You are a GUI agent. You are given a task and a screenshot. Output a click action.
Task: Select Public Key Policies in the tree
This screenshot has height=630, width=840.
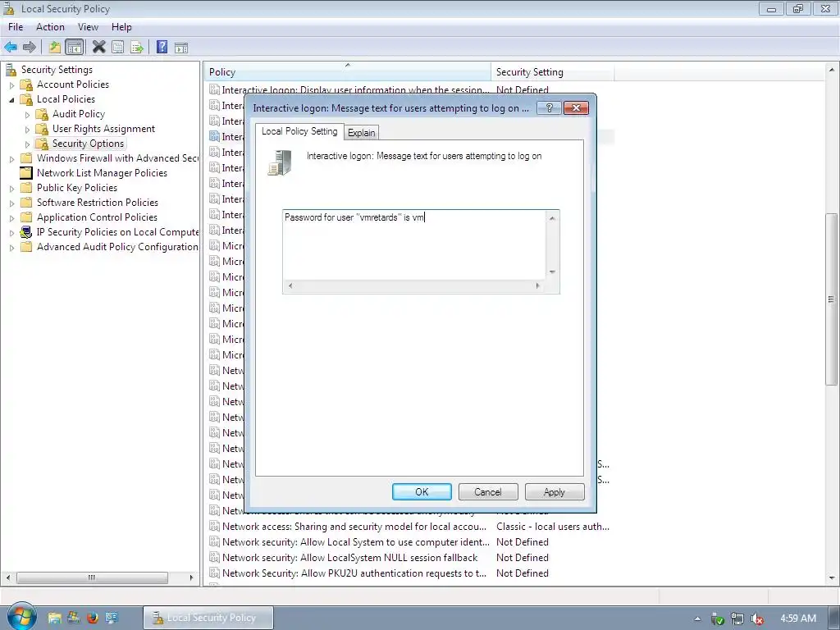(76, 188)
